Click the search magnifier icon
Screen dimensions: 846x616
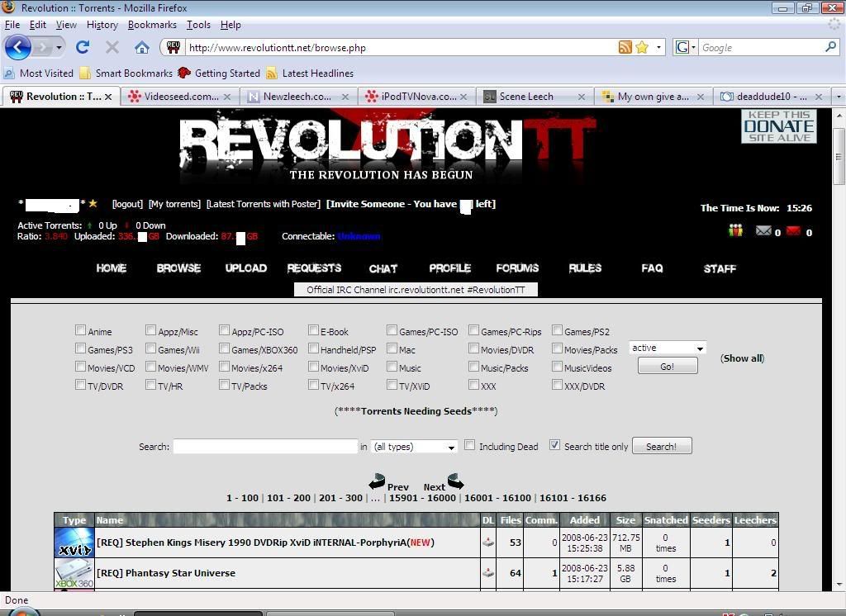831,47
